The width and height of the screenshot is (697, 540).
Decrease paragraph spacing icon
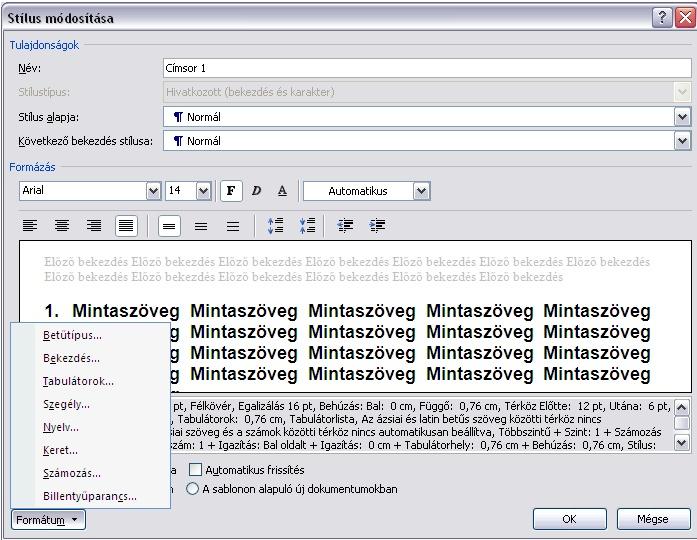coord(308,226)
